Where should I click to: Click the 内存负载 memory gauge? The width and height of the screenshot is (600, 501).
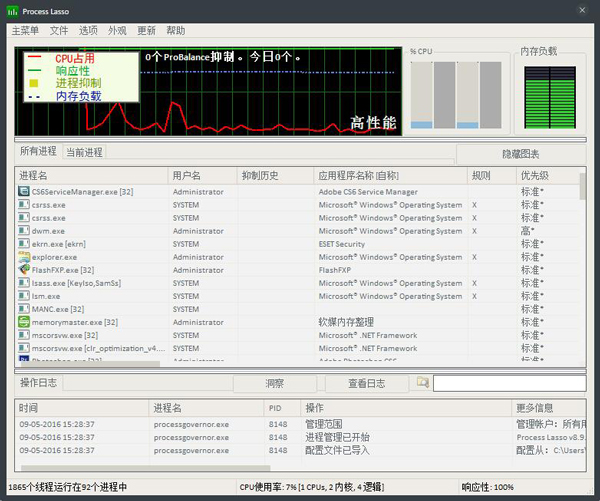tap(550, 97)
